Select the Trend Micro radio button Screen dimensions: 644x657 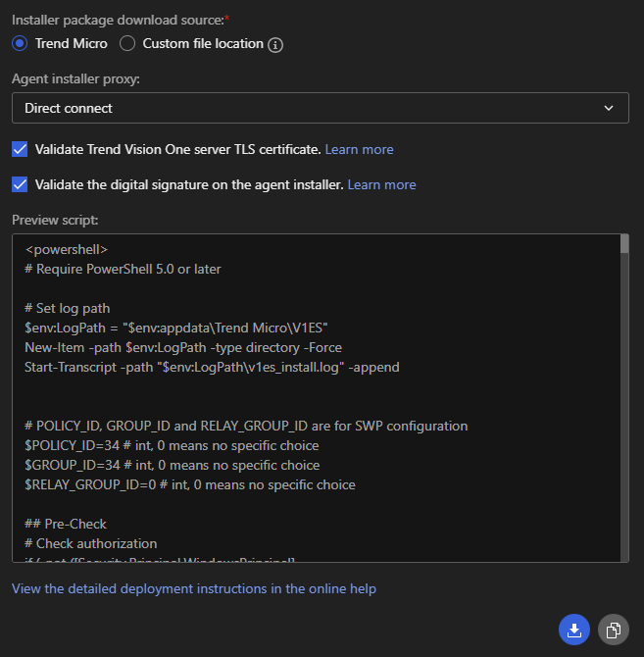20,43
